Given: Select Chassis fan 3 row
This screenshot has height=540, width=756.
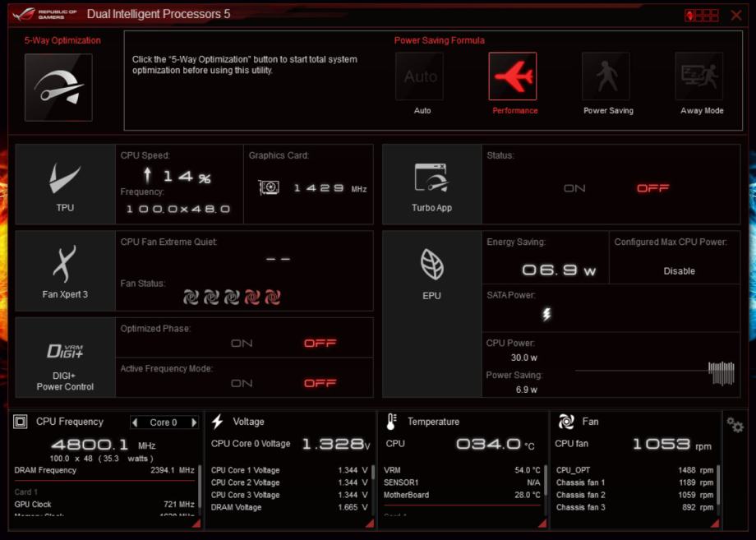Looking at the screenshot, I should [634, 507].
